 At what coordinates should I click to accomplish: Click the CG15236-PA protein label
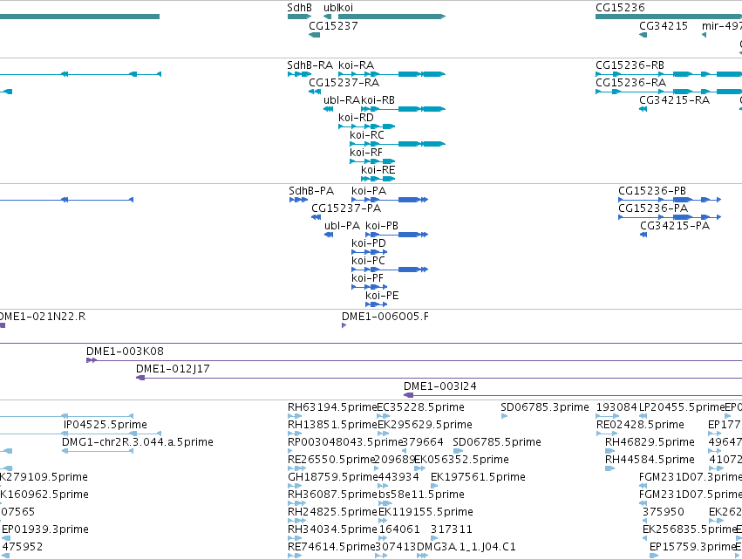(653, 208)
